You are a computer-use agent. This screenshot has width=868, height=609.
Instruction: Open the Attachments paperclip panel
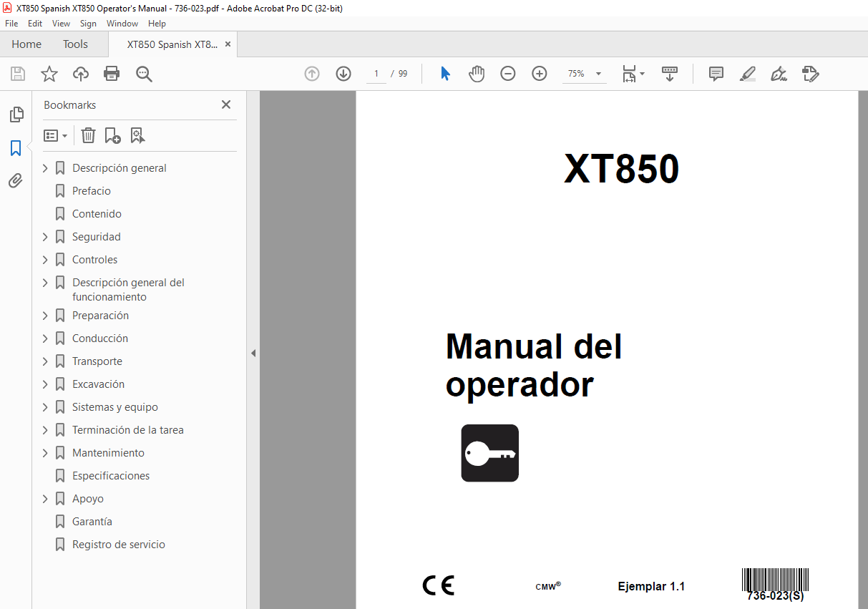pos(16,181)
